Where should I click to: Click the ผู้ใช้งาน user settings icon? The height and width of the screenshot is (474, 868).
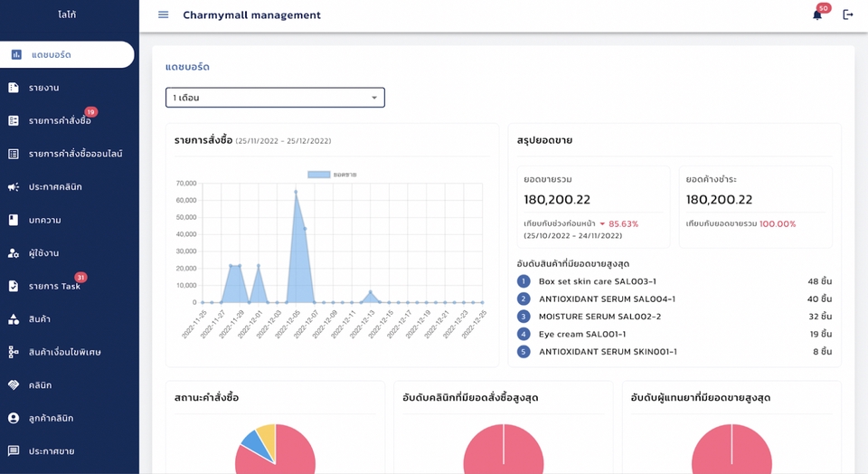[x=14, y=253]
